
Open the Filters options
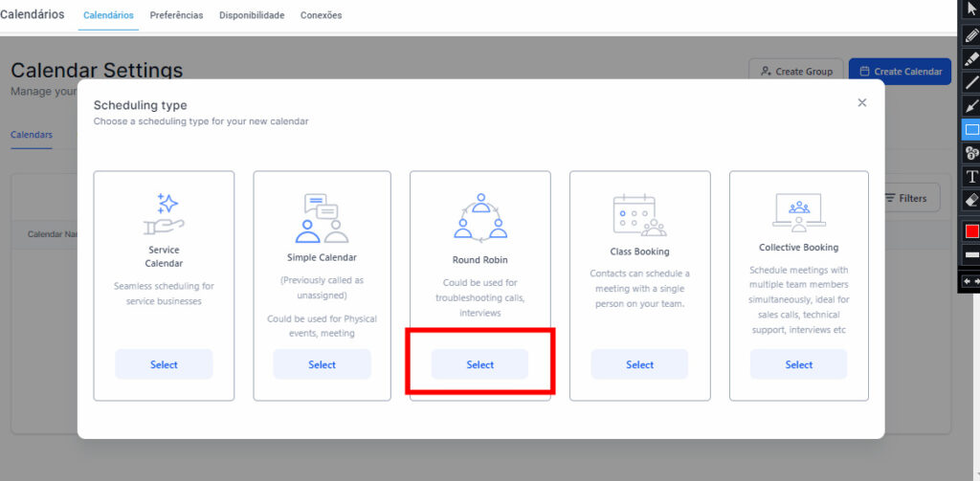click(x=905, y=198)
